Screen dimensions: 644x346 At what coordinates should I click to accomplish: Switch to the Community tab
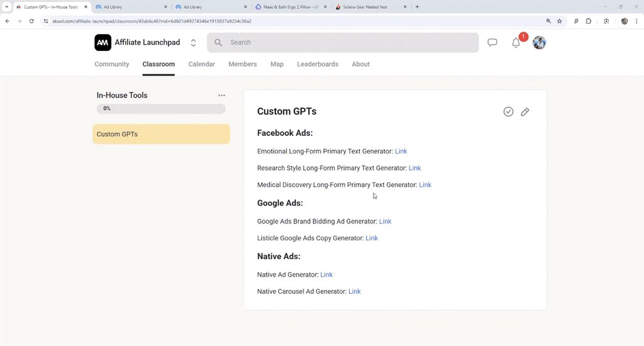click(x=112, y=64)
